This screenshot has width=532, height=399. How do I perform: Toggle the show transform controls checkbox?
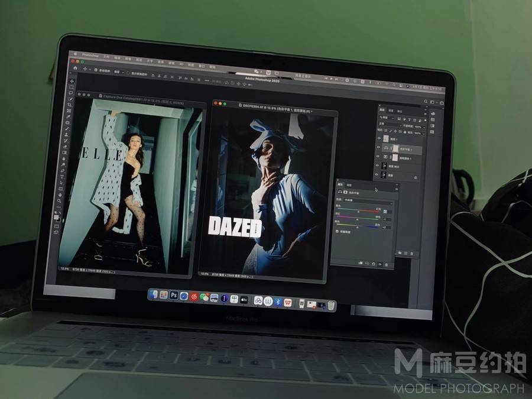pyautogui.click(x=128, y=73)
